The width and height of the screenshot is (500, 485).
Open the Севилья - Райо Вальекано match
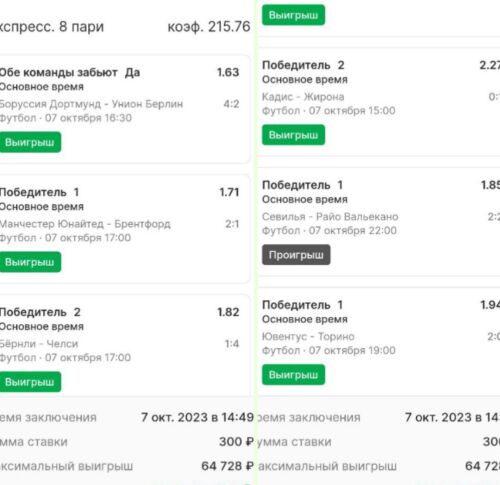pos(330,217)
